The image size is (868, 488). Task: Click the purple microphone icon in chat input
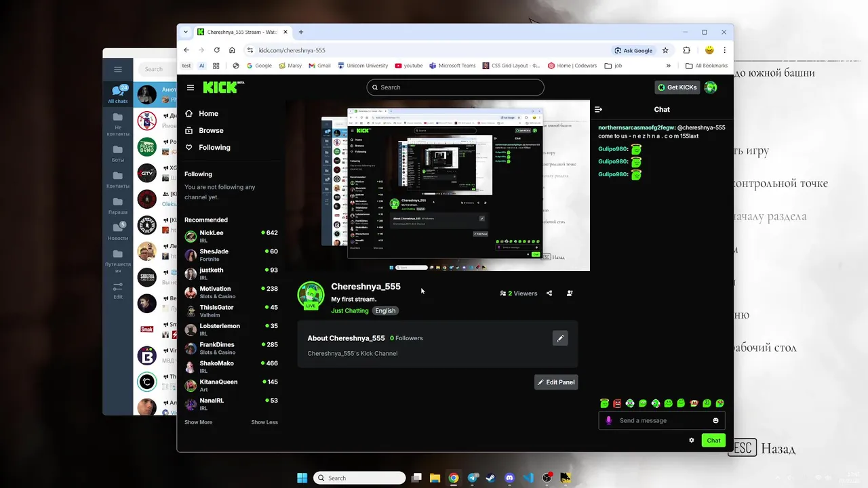point(608,420)
